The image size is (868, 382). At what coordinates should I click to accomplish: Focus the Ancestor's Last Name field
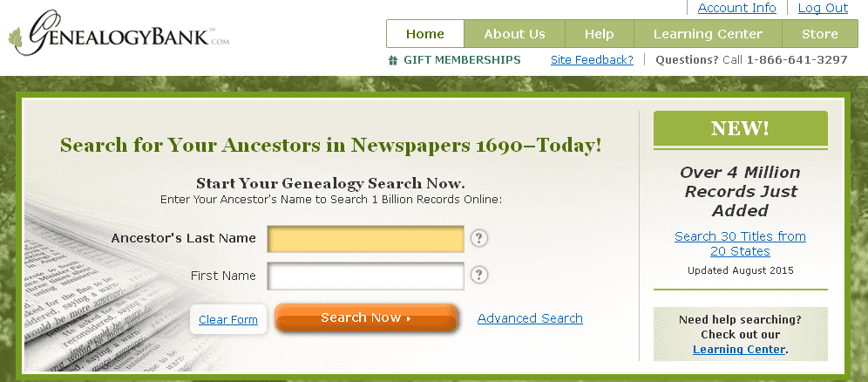tap(365, 239)
